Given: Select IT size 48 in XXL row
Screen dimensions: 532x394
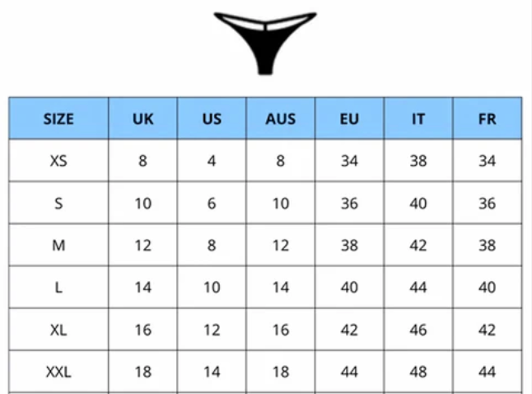Looking at the screenshot, I should [418, 373].
